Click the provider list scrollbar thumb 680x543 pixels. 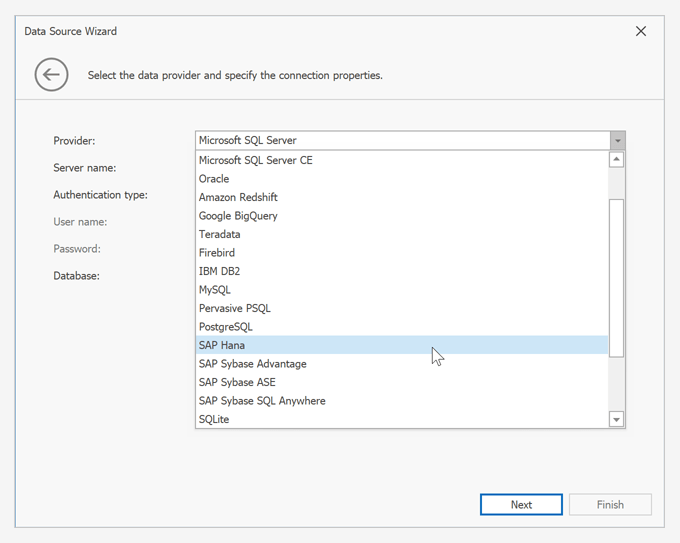pyautogui.click(x=617, y=277)
